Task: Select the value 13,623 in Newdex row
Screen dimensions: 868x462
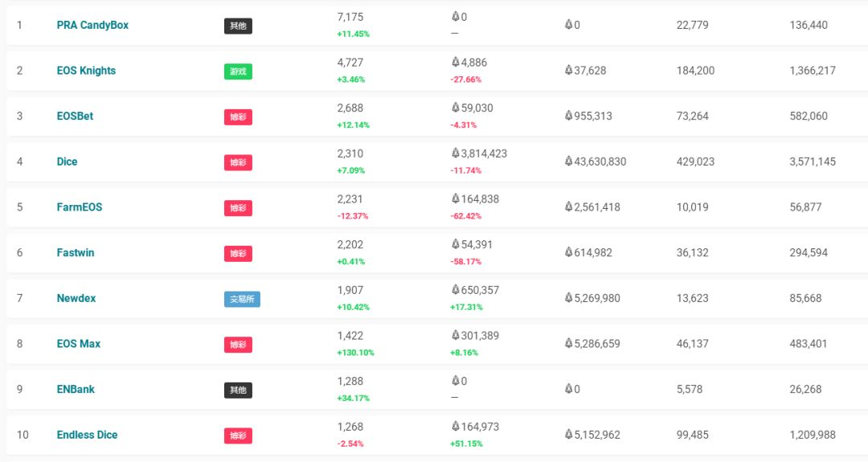Action: click(x=693, y=297)
